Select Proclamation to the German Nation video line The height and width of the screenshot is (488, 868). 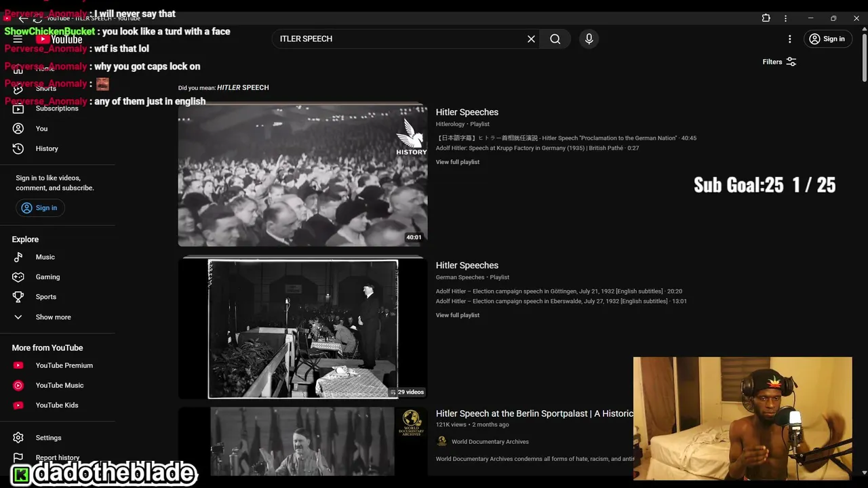[x=566, y=138]
